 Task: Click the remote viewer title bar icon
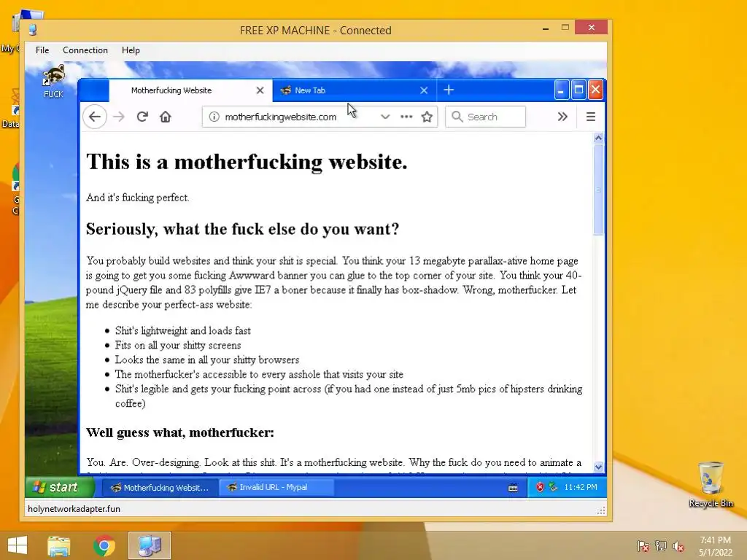tap(33, 30)
